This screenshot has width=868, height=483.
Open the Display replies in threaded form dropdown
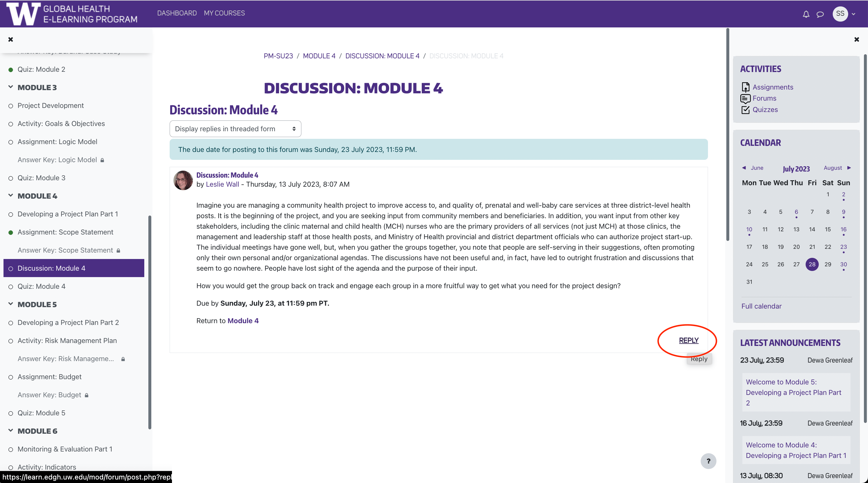[235, 129]
